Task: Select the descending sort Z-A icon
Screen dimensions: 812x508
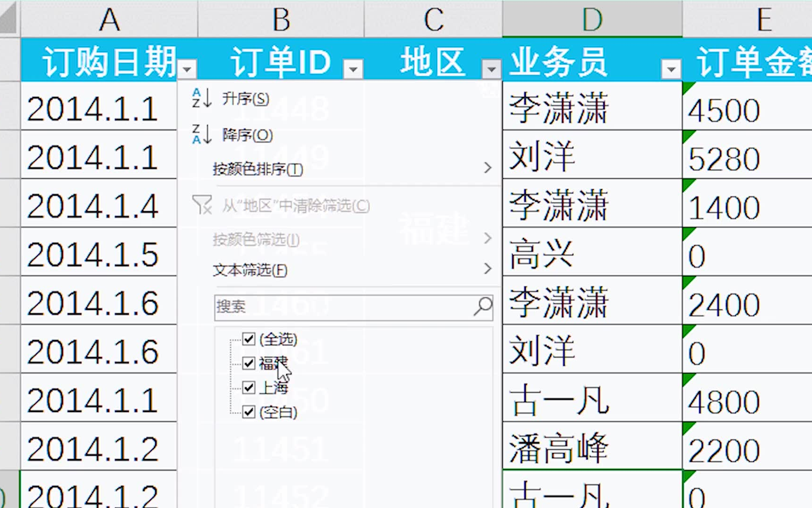Action: pos(201,135)
